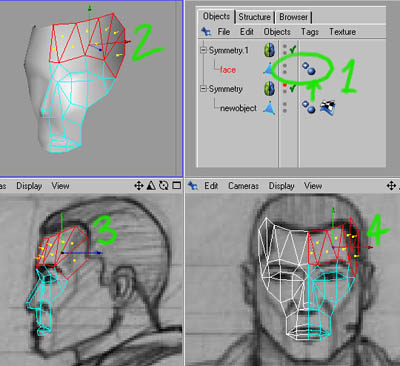400x366 pixels.
Task: Switch to the Browser tab
Action: 293,17
